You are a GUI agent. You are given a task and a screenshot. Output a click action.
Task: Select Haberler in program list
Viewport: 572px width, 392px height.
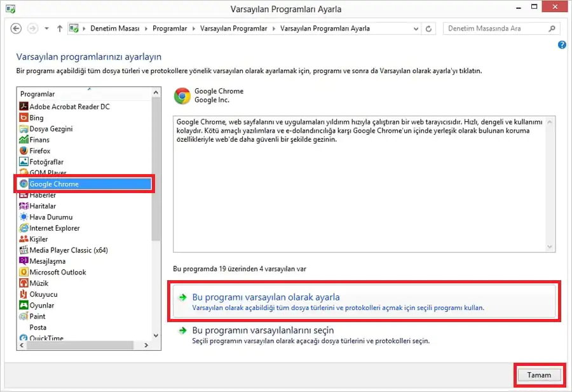click(x=43, y=195)
